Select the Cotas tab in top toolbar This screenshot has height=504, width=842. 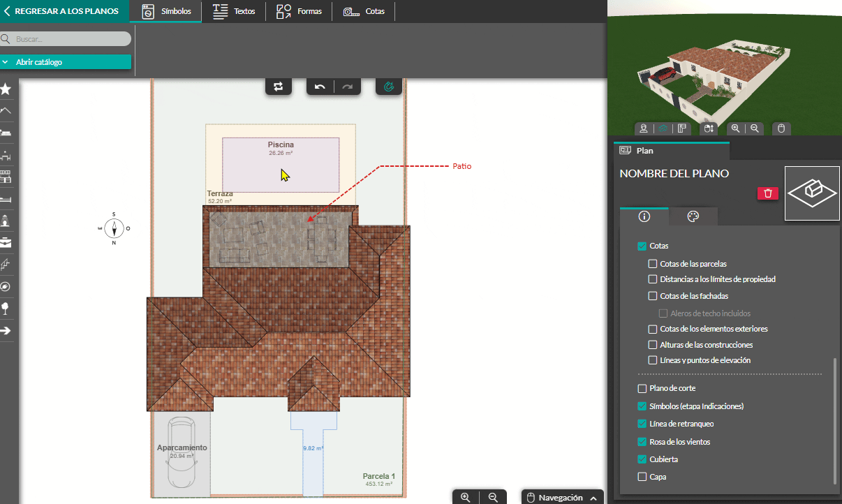click(x=364, y=11)
